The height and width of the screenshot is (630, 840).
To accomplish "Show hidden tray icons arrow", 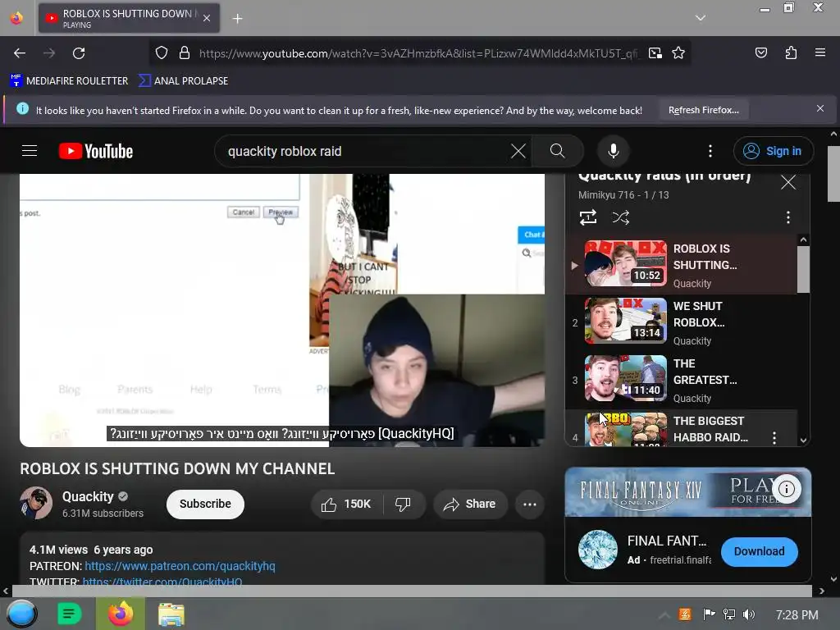I will pyautogui.click(x=664, y=615).
